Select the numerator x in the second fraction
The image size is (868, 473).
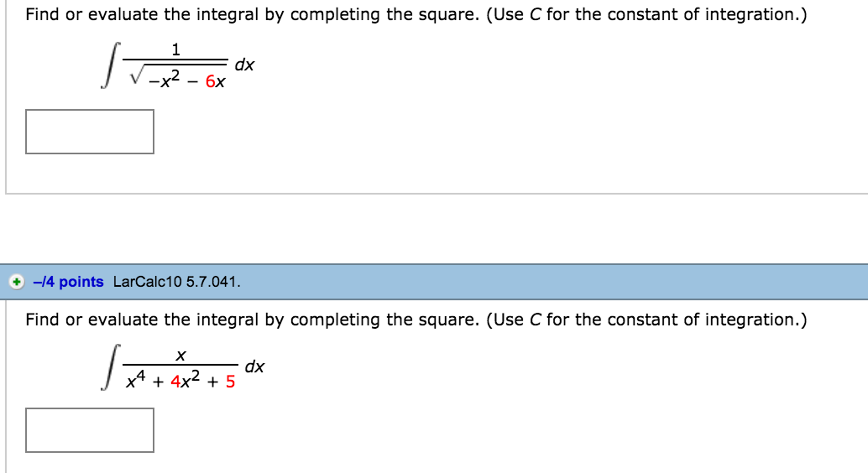coord(180,355)
